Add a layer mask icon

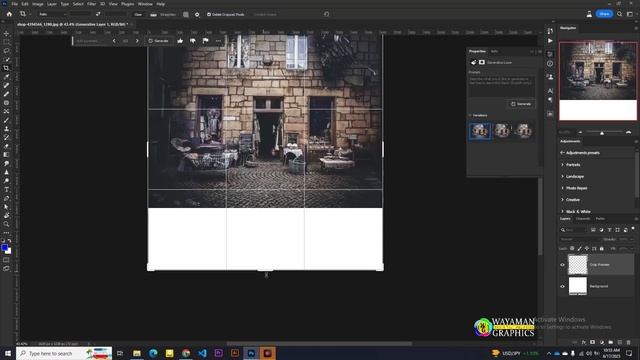(x=592, y=342)
